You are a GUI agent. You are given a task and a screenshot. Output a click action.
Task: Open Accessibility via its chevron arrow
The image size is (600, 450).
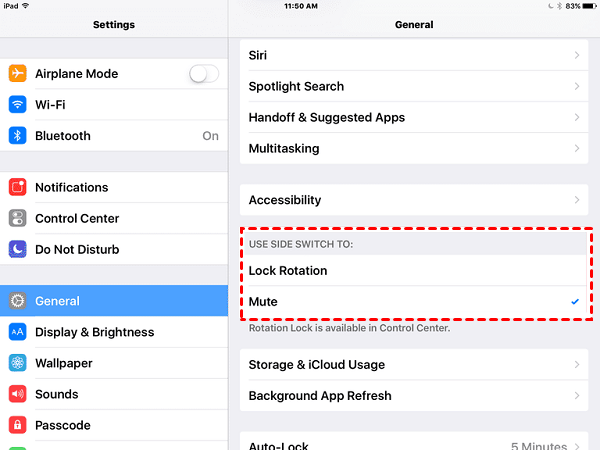tap(577, 200)
